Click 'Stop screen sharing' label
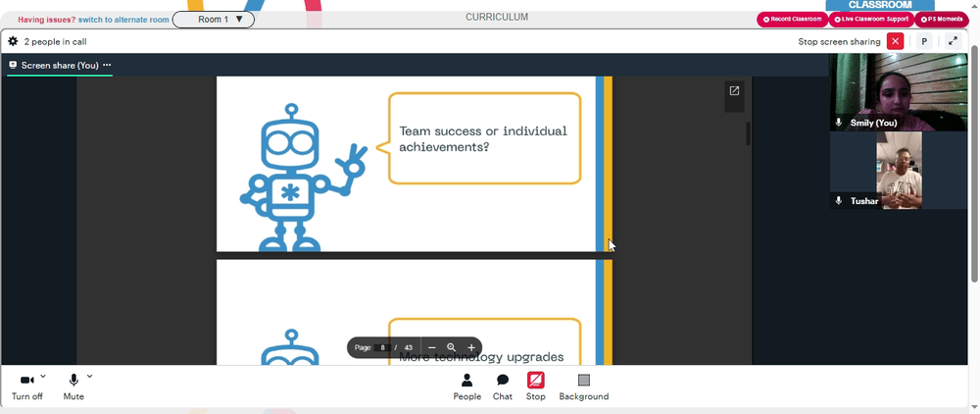This screenshot has width=980, height=414. click(x=839, y=42)
